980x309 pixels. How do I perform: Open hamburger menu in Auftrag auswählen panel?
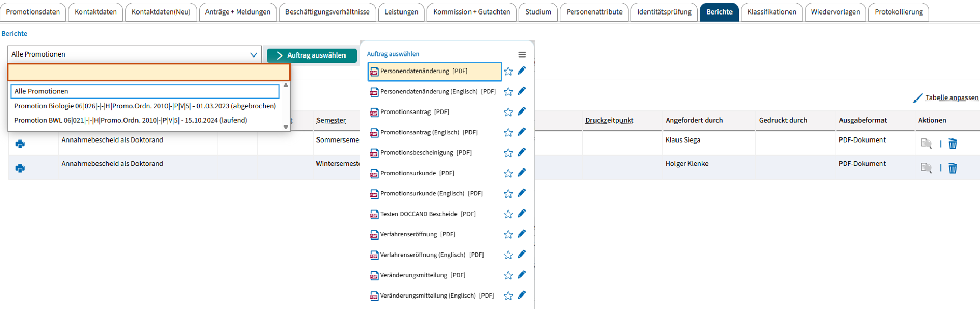click(x=522, y=54)
